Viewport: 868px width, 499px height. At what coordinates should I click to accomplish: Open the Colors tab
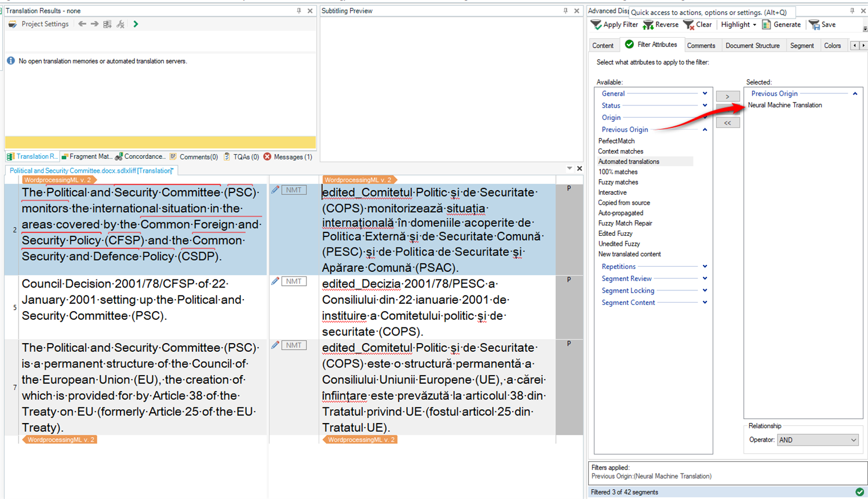832,46
